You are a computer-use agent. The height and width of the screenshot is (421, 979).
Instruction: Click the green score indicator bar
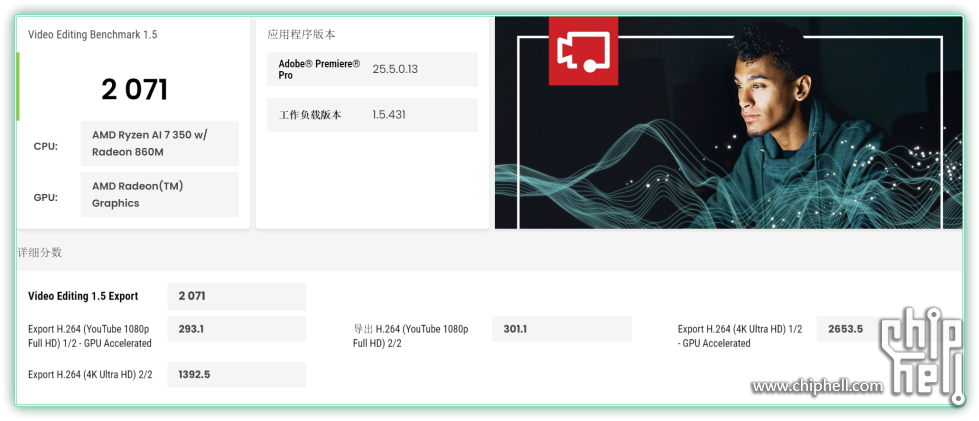18,87
